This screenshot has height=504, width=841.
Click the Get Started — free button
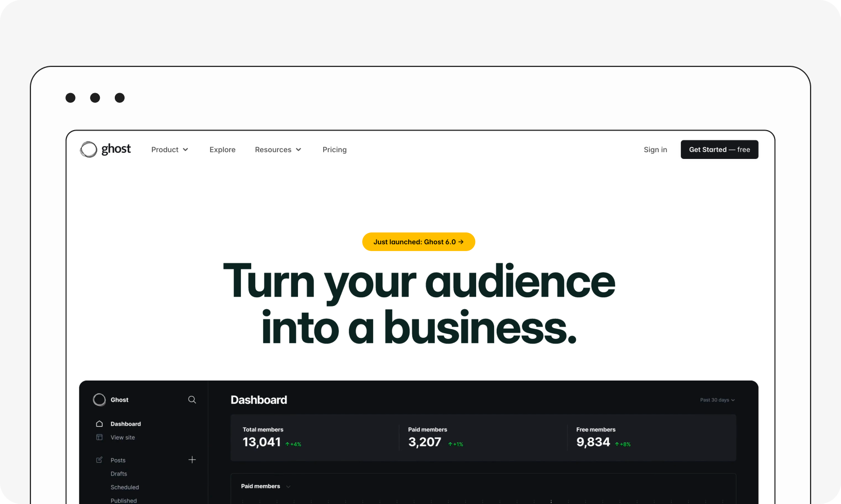pos(720,150)
